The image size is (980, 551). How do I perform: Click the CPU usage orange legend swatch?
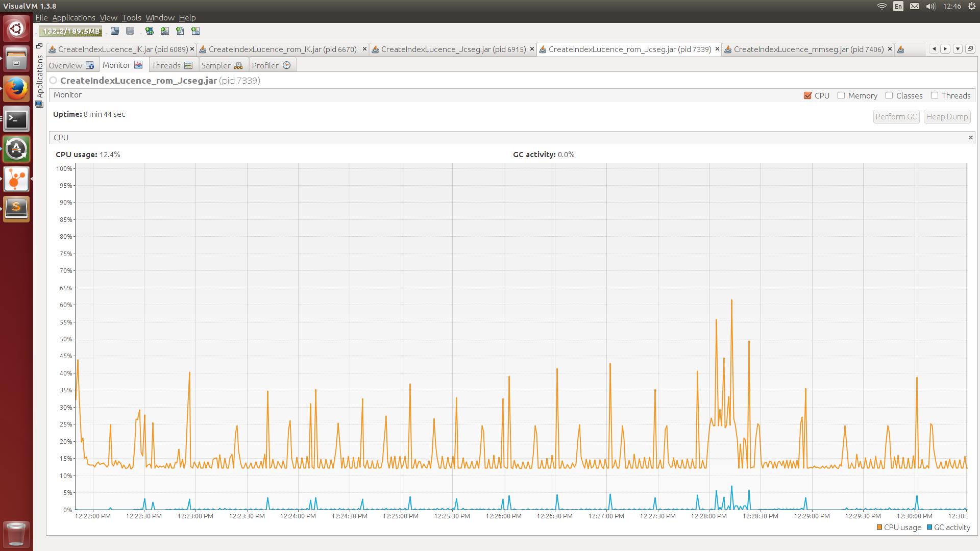coord(879,528)
